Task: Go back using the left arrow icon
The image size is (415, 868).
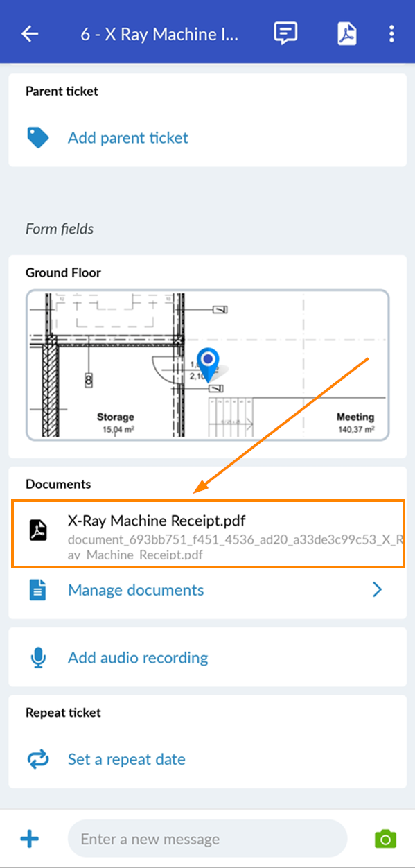Action: pos(30,33)
